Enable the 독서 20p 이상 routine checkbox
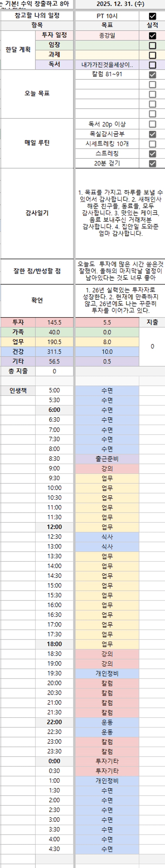Screen dimensions: 165x868 pos(152,124)
